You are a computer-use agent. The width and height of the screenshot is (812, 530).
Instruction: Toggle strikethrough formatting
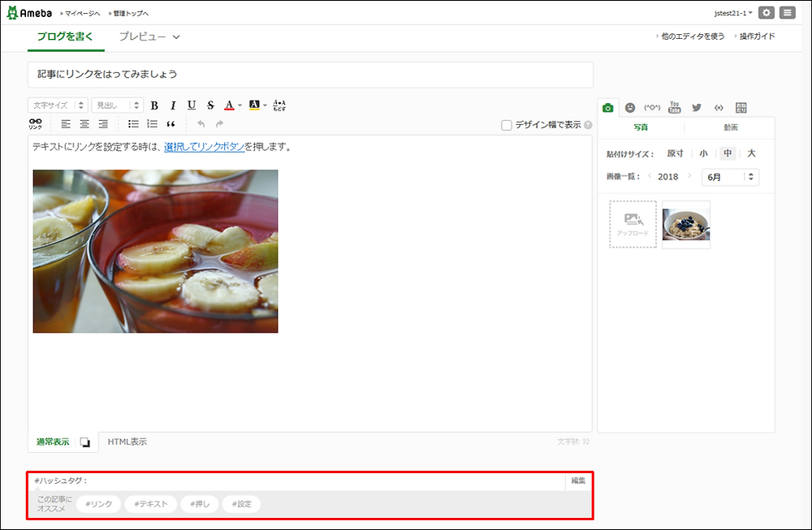pyautogui.click(x=210, y=105)
